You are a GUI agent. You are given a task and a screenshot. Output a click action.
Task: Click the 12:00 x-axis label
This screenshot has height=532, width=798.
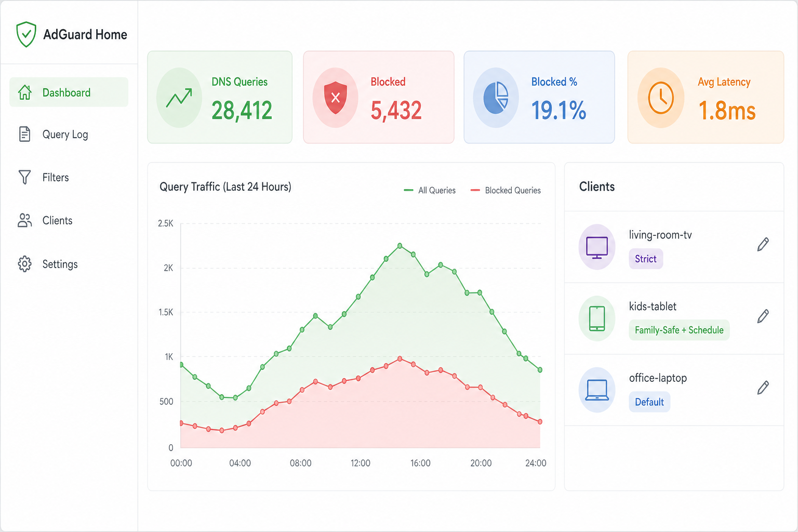pos(361,463)
